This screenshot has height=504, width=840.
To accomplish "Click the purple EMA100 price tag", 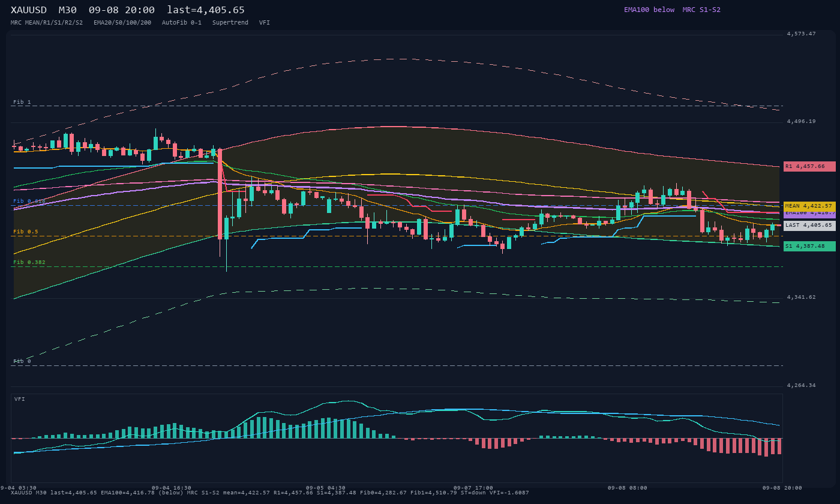I will click(x=809, y=214).
